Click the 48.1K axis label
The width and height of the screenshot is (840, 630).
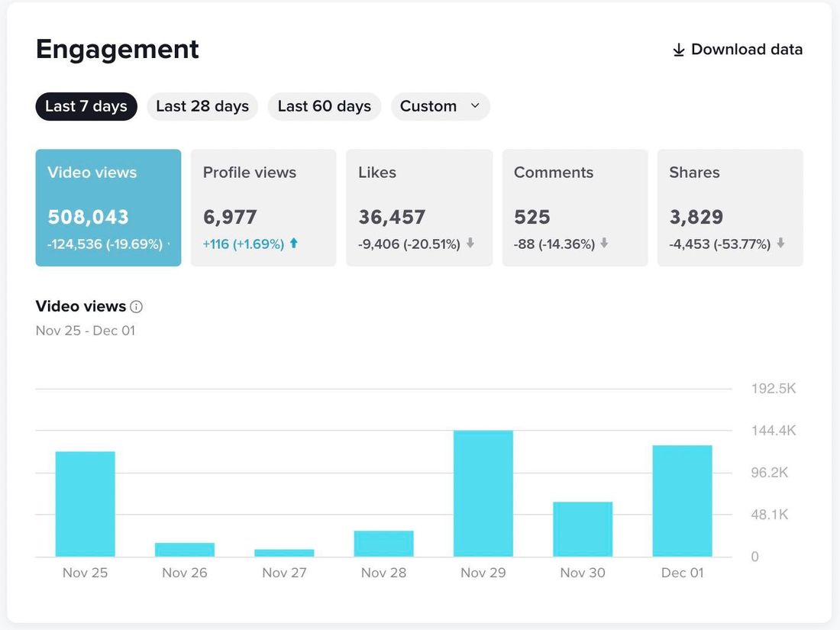tap(769, 515)
